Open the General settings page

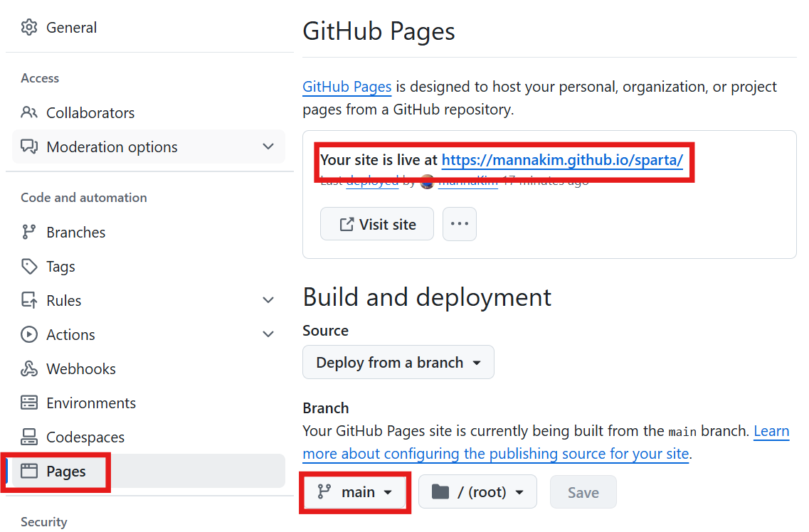click(149, 27)
